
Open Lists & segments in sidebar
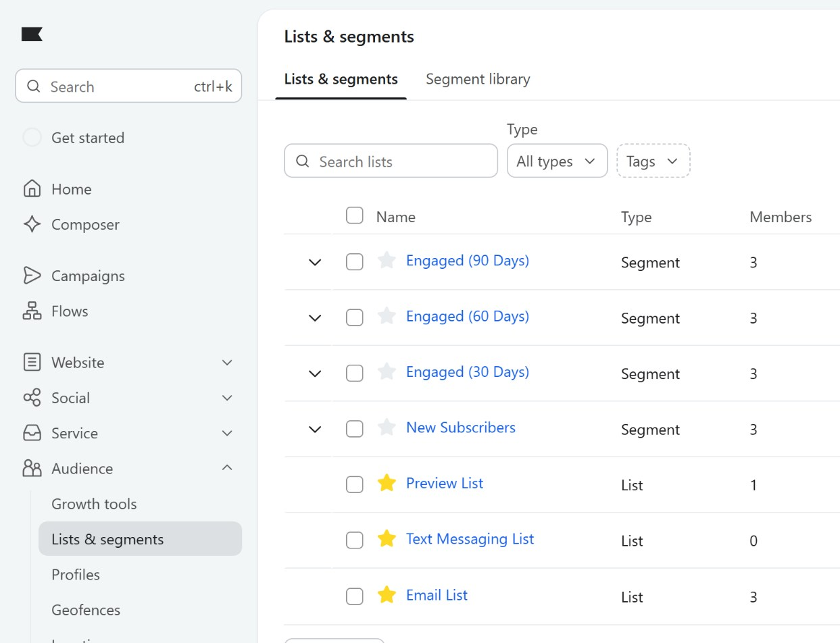click(x=140, y=539)
